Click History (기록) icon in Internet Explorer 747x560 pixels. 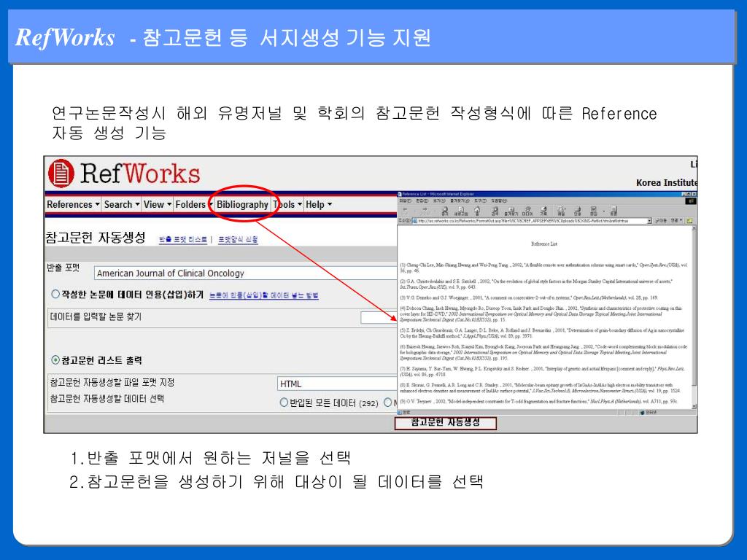pos(543,211)
